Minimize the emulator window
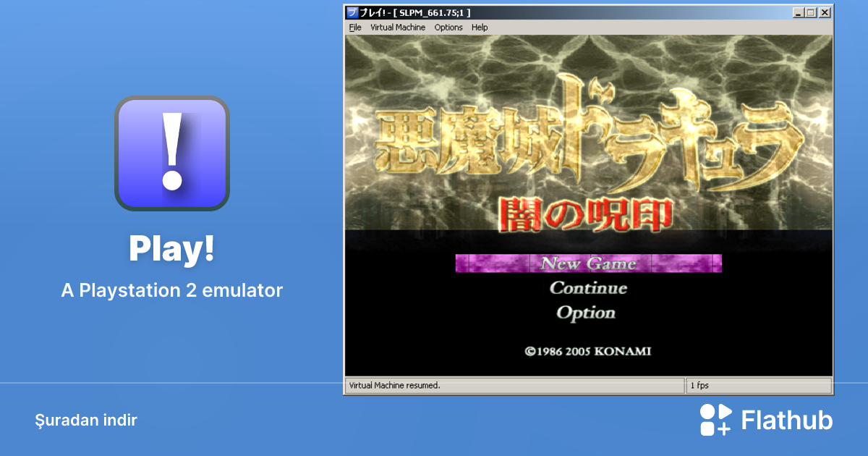The height and width of the screenshot is (456, 868). pos(798,12)
